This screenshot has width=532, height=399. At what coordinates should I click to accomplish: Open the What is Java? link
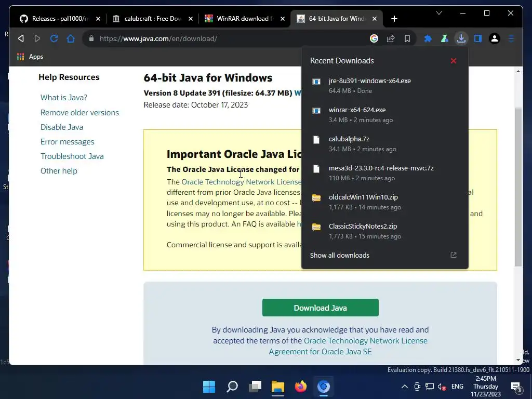[64, 98]
